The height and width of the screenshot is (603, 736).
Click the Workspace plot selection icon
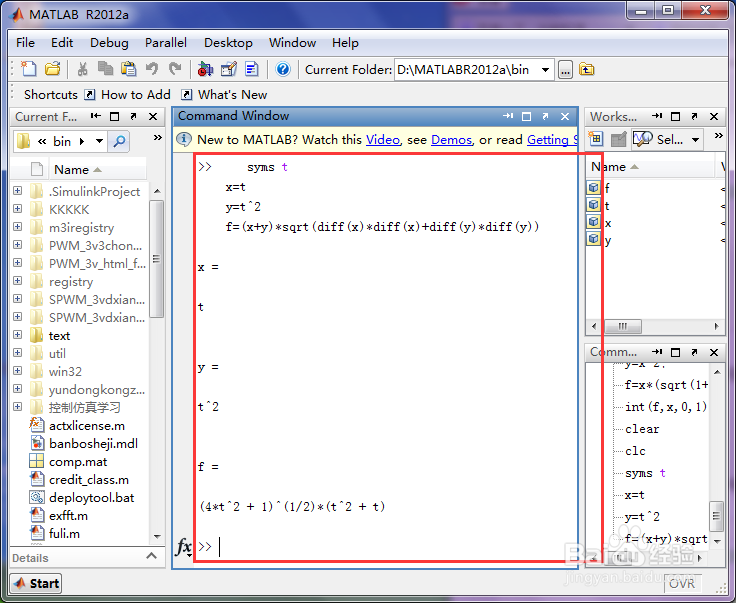coord(643,139)
